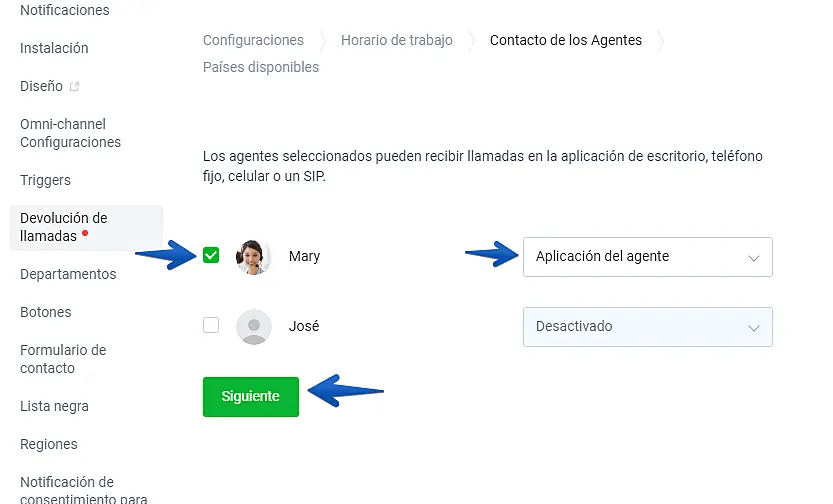
Task: Enable the checkbox next to José
Action: click(211, 326)
